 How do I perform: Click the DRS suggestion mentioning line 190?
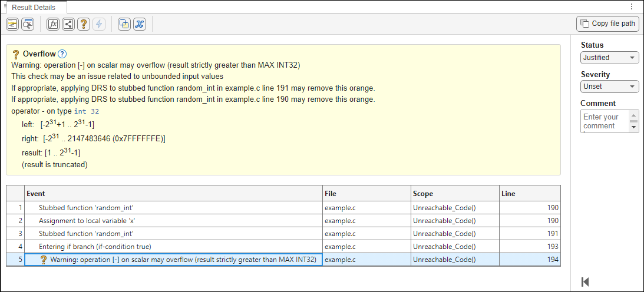click(x=193, y=99)
